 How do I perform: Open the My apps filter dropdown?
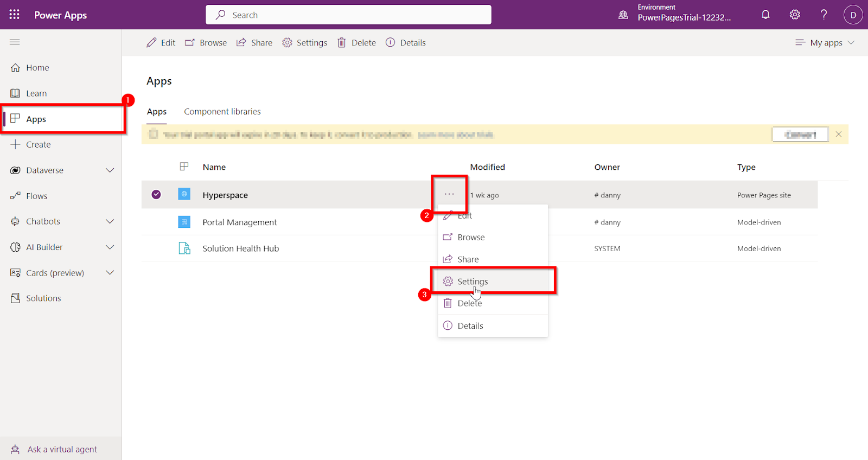825,42
